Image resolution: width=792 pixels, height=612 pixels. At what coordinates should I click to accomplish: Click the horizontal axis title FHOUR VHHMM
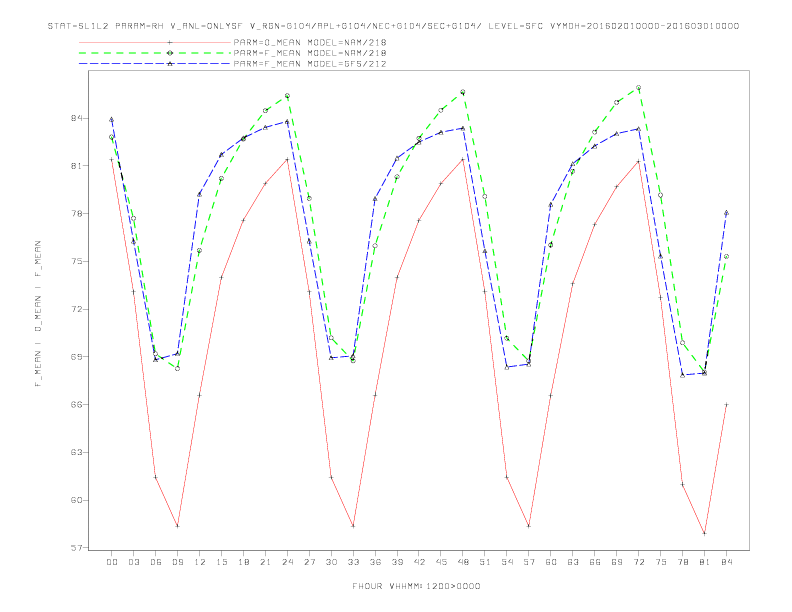[x=416, y=586]
